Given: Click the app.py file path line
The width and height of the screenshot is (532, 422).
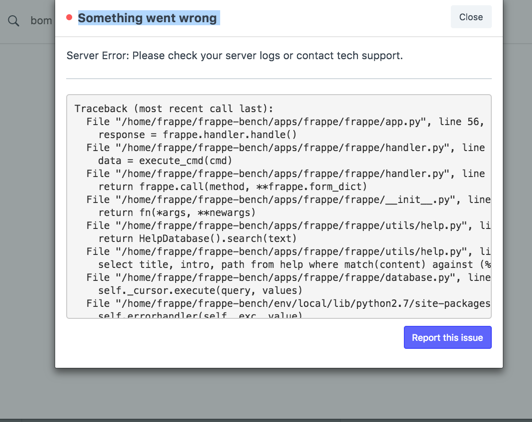Looking at the screenshot, I should click(x=285, y=121).
